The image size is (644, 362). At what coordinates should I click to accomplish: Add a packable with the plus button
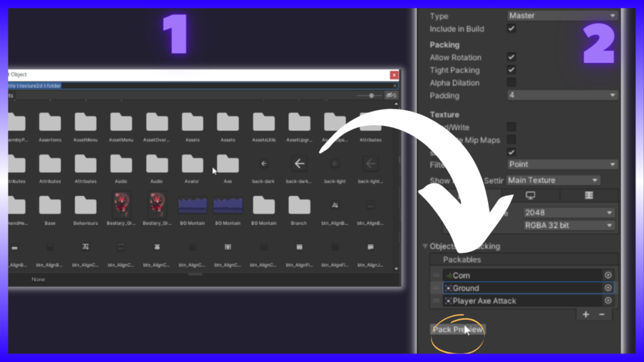586,314
